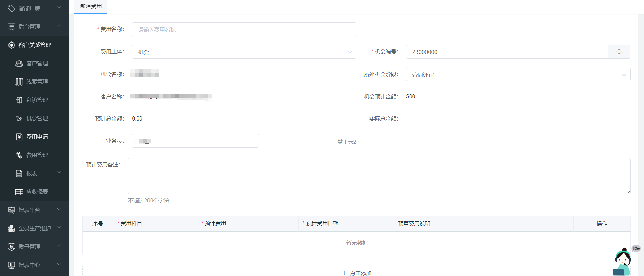Click the 业务员 input field
This screenshot has width=644, height=276.
point(195,141)
